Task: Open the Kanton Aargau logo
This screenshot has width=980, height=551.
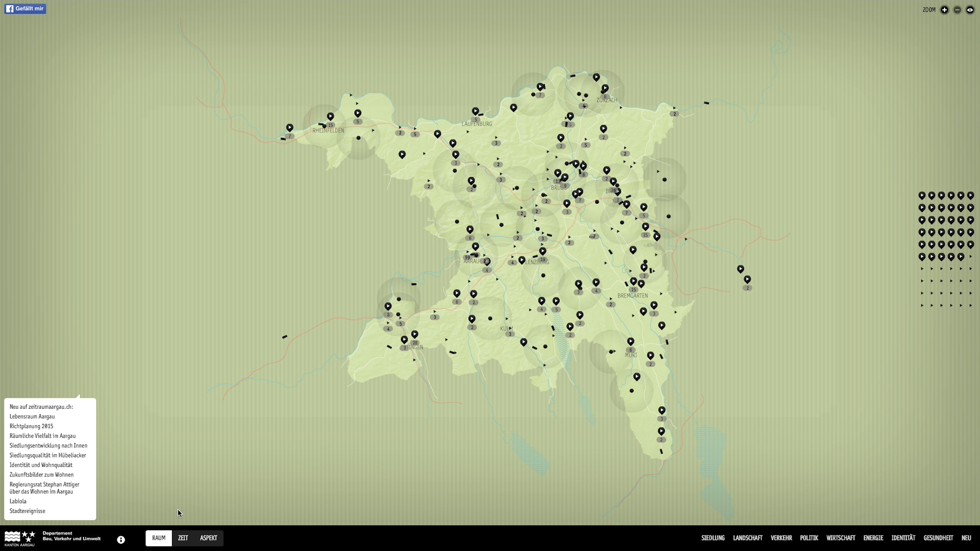Action: coord(20,538)
